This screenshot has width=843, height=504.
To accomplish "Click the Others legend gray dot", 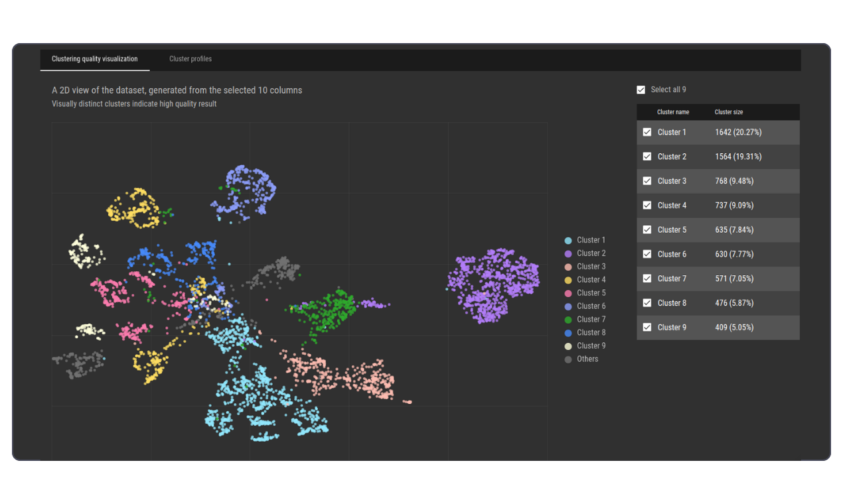I will 568,359.
